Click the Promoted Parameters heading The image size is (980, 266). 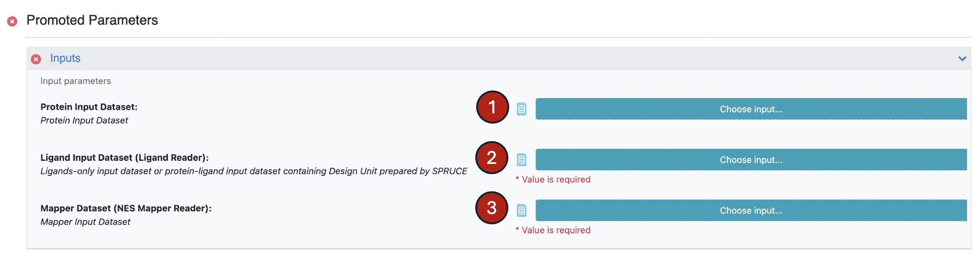click(x=92, y=20)
